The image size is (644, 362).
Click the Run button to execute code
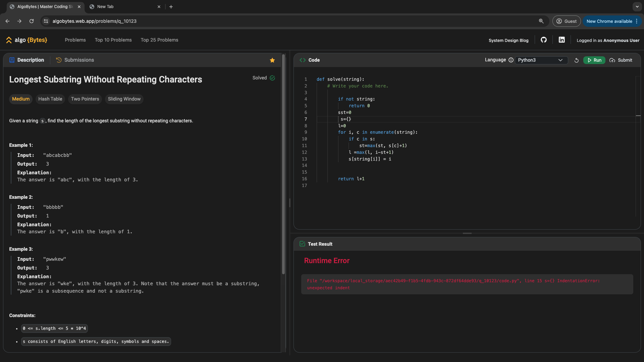tap(594, 60)
